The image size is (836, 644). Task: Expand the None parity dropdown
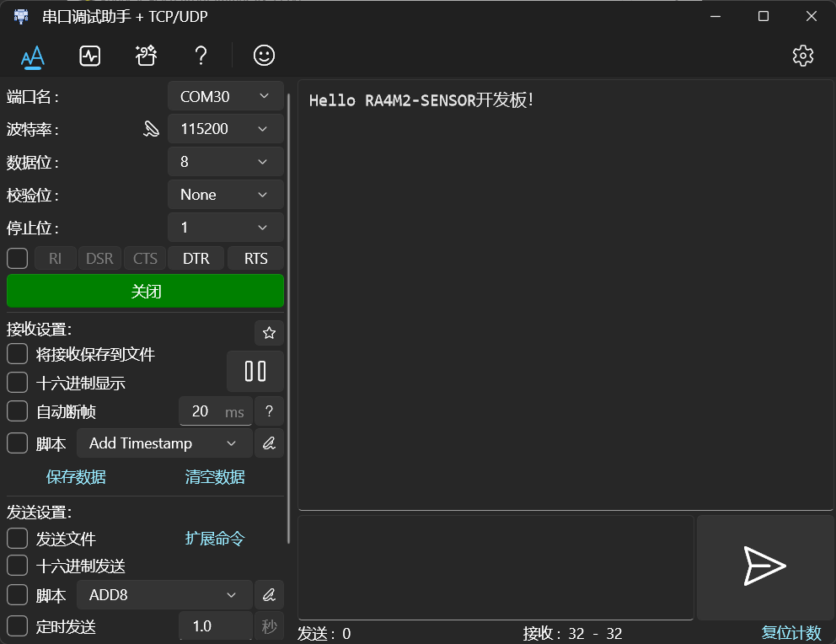[x=226, y=195]
